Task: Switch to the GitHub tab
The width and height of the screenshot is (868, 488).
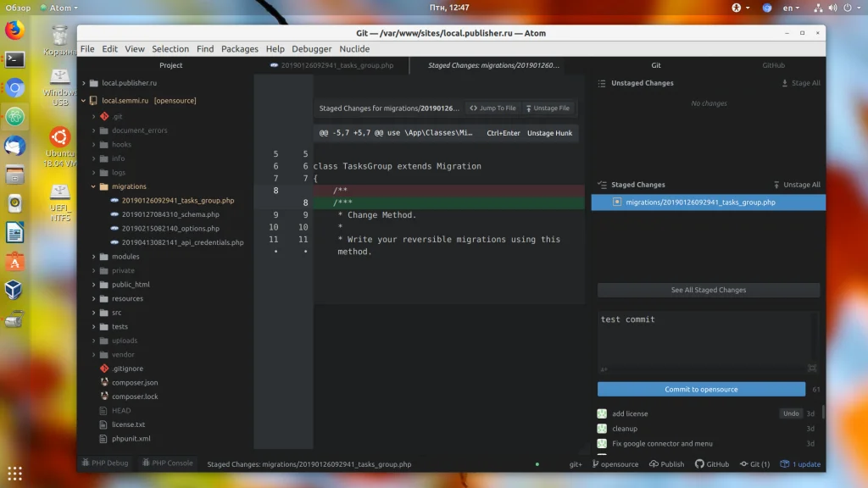Action: click(773, 65)
